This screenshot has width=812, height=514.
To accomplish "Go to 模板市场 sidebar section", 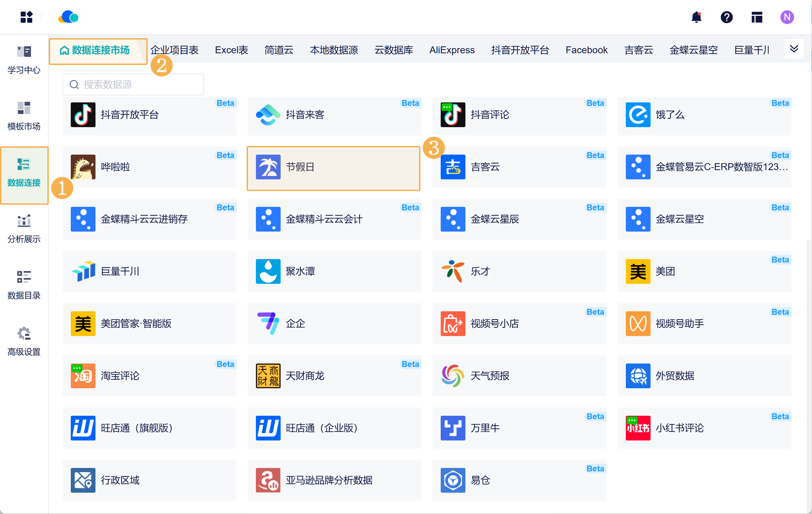I will (24, 116).
